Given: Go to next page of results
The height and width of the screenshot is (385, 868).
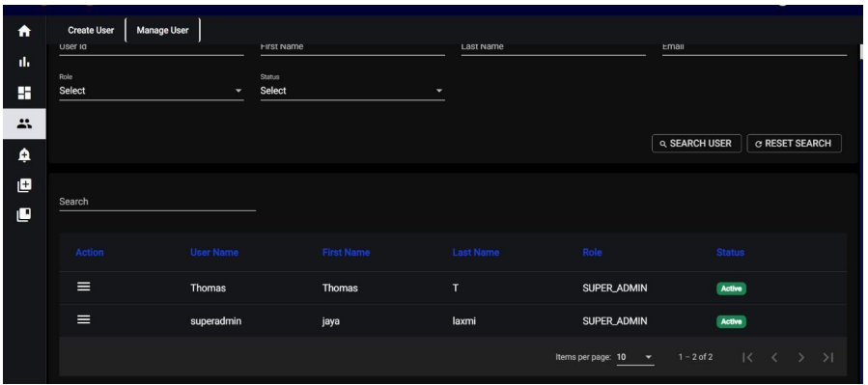Looking at the screenshot, I should [801, 357].
